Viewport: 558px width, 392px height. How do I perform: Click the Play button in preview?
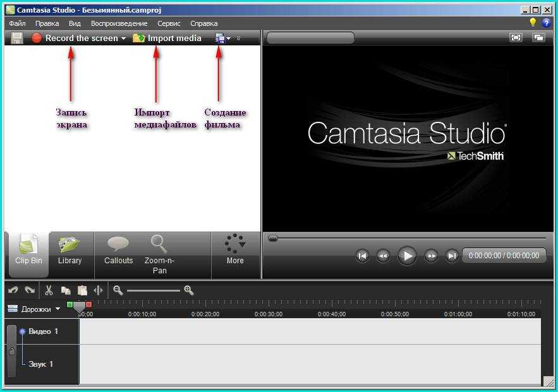[407, 256]
